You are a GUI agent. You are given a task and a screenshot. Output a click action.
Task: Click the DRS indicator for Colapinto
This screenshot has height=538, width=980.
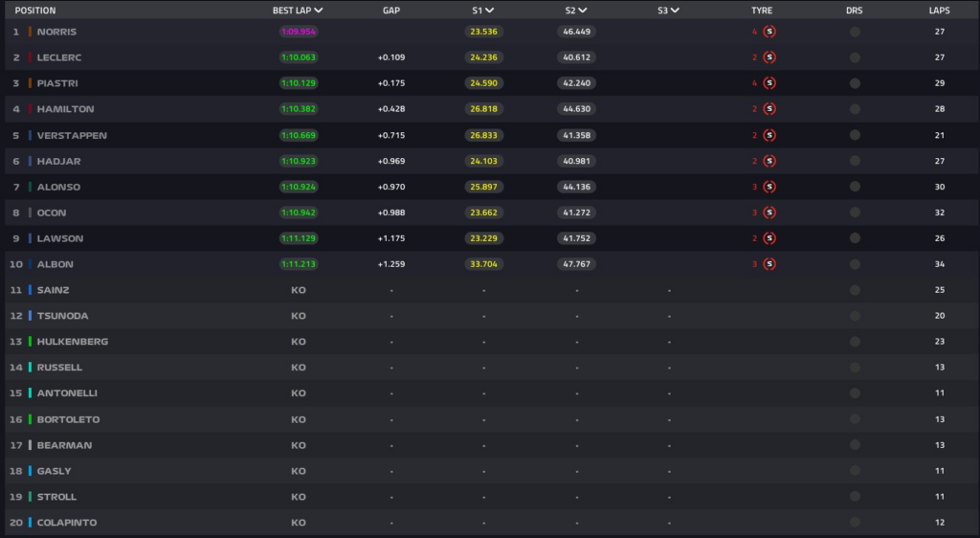point(855,523)
